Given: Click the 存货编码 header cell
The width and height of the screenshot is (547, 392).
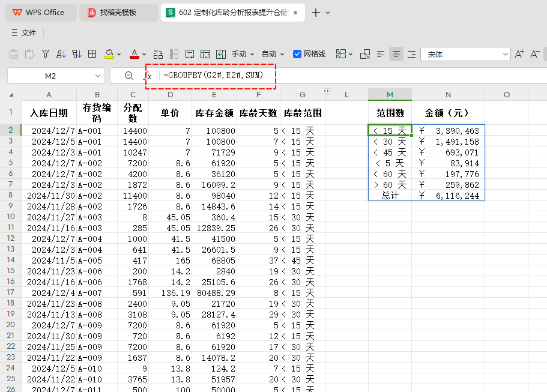Looking at the screenshot, I should (97, 113).
